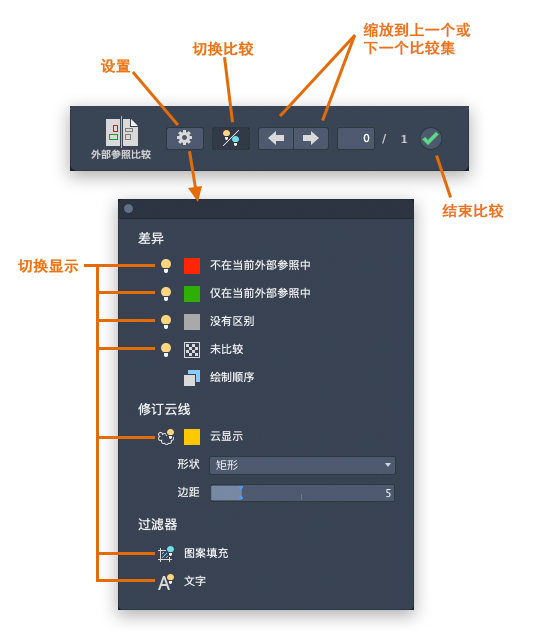This screenshot has height=631, width=553.
Task: Click the 绘制顺序 draw order icon
Action: tap(192, 377)
